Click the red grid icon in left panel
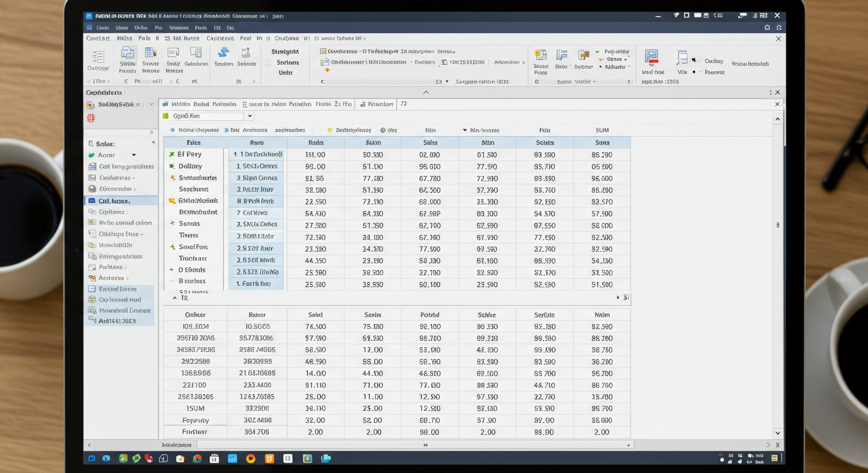The height and width of the screenshot is (473, 868). pos(91,118)
